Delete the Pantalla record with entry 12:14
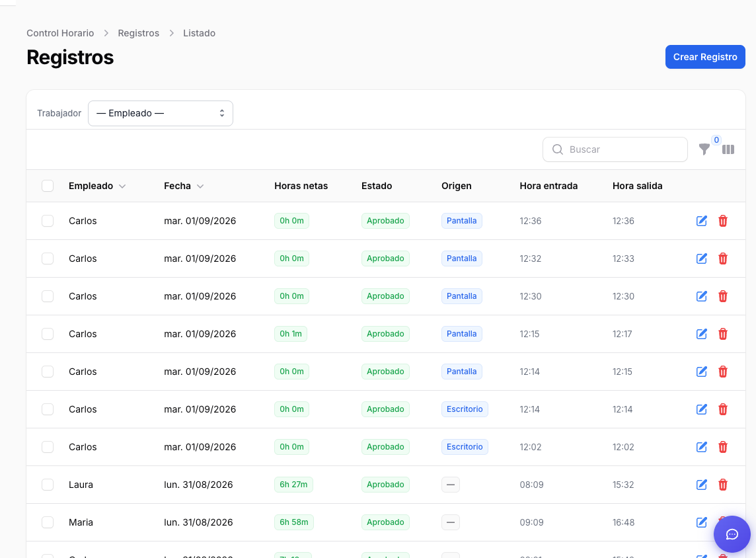756x558 pixels. [723, 372]
